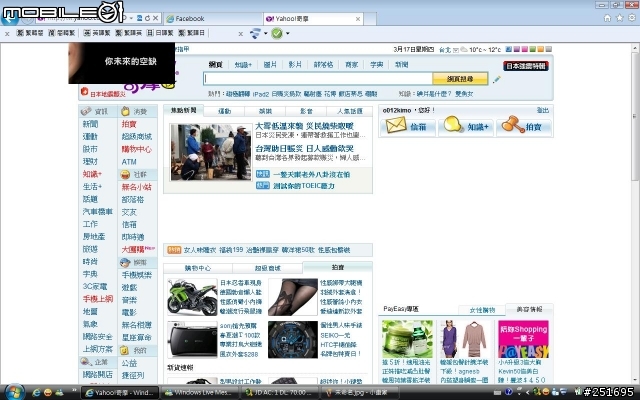Open the Knowledge+ lightbulb icon
The image size is (640, 400).
tap(453, 124)
